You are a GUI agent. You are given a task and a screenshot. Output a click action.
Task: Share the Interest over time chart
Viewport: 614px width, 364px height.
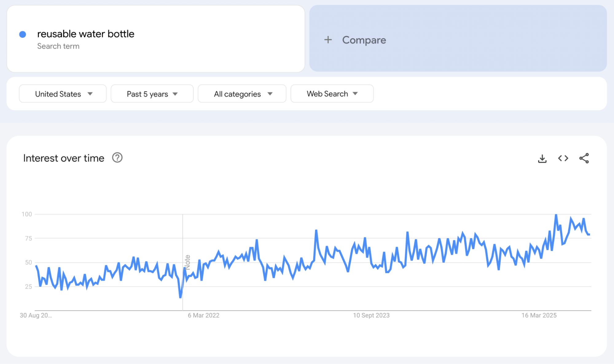(585, 158)
